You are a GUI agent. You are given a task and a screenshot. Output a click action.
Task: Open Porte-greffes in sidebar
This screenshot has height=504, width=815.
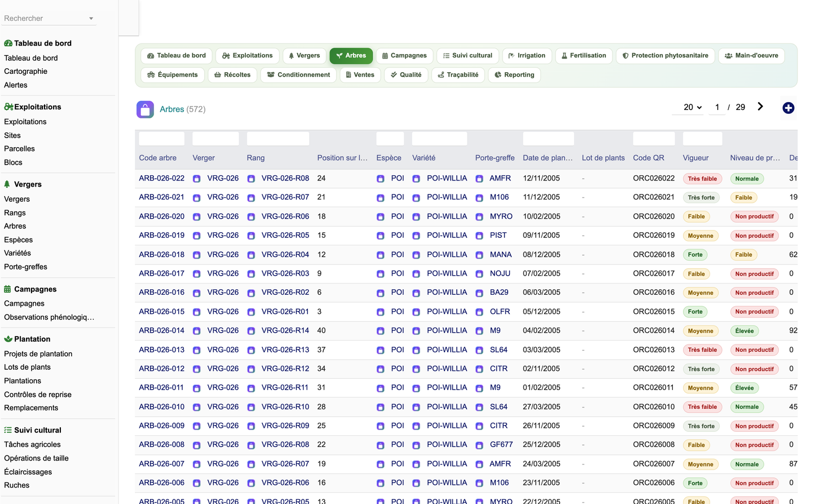[x=25, y=267]
